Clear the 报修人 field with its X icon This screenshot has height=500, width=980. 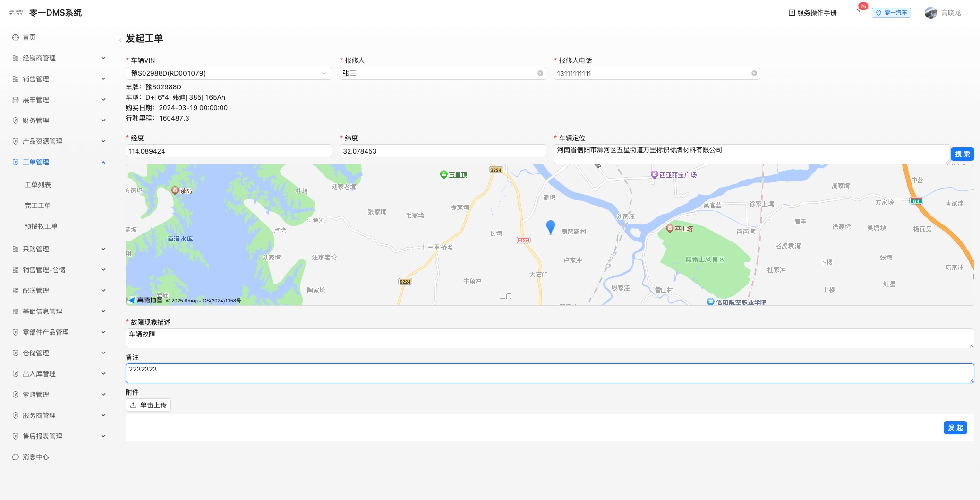[540, 73]
